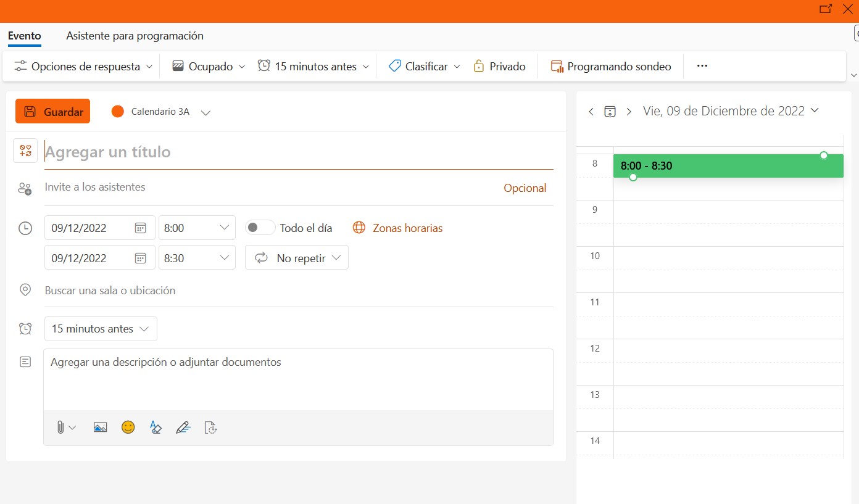This screenshot has height=504, width=859.
Task: Open the Zonas horarias link
Action: click(x=407, y=228)
